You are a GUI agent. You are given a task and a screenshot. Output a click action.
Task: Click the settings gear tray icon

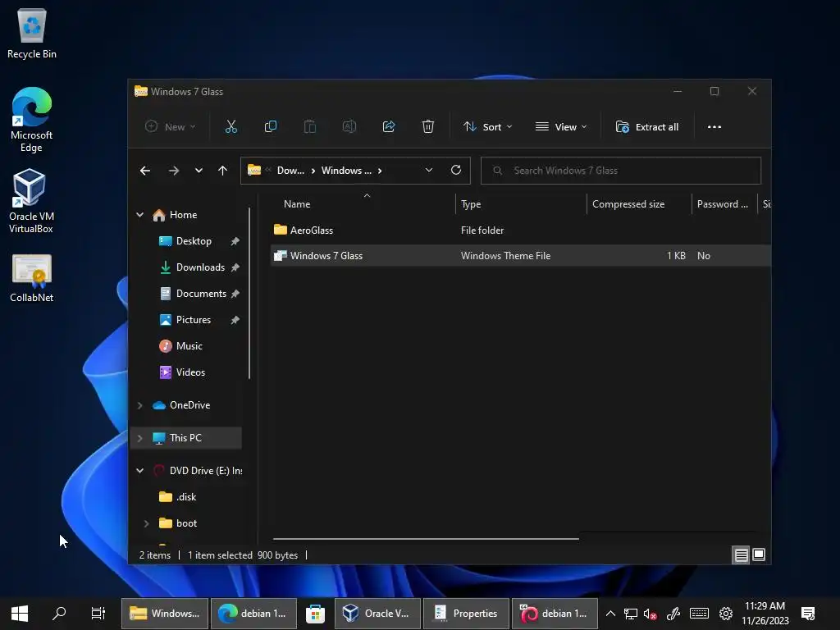point(726,614)
